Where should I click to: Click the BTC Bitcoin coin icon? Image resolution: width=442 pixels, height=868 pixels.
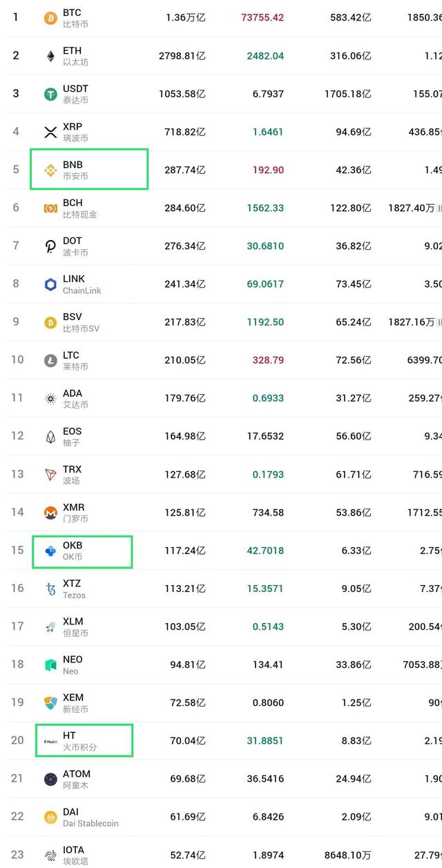(50, 18)
